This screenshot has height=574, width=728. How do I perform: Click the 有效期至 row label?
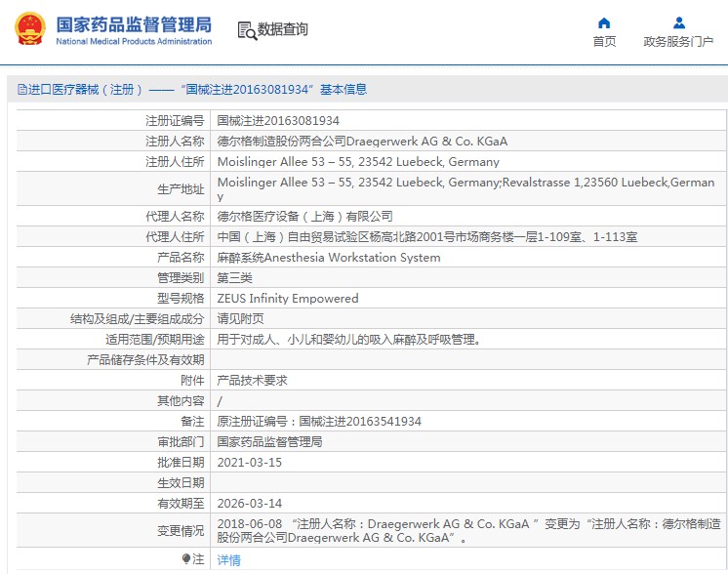click(x=182, y=504)
